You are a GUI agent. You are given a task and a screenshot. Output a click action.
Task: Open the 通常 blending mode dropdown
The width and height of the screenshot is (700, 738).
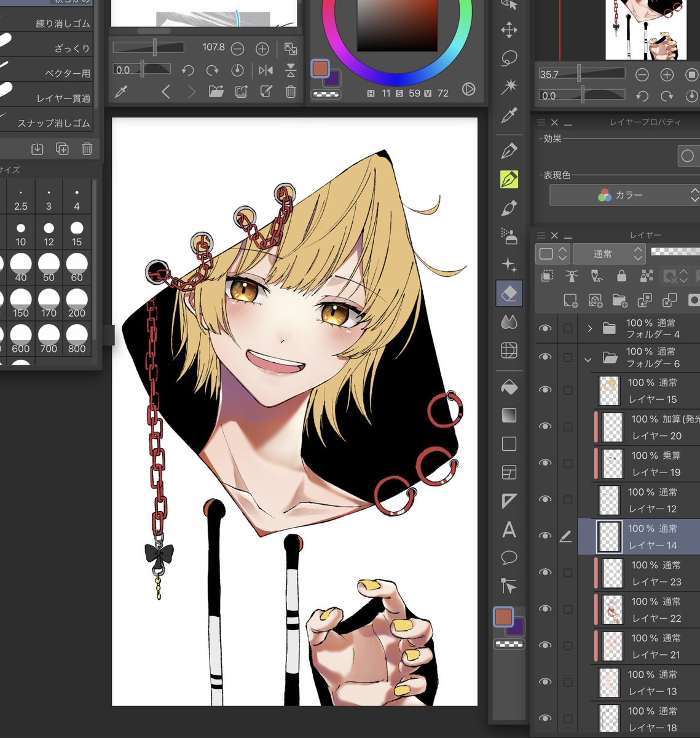[609, 253]
